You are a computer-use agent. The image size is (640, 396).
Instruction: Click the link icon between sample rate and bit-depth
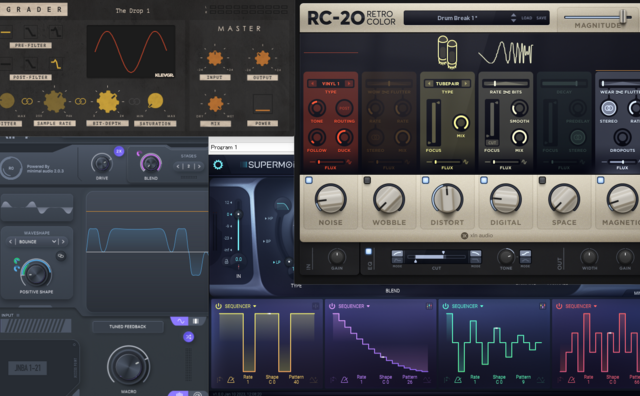[80, 101]
